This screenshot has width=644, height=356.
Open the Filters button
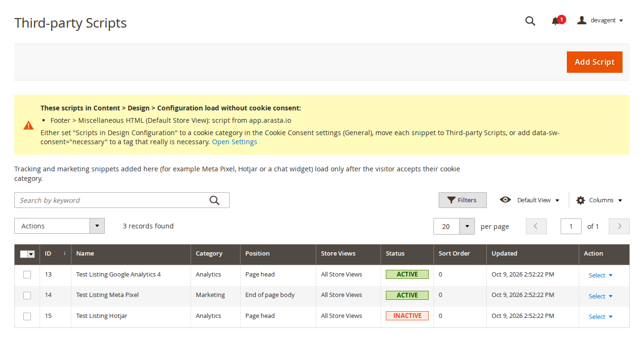pos(463,200)
